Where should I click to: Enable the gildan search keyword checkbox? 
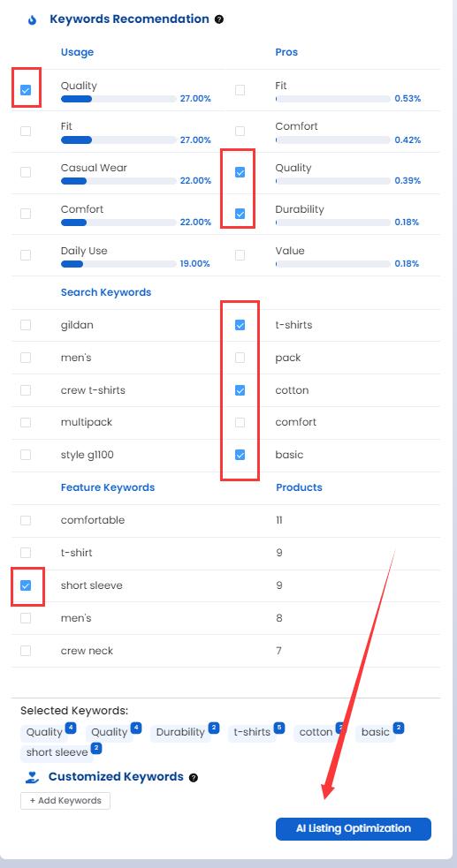coord(26,325)
